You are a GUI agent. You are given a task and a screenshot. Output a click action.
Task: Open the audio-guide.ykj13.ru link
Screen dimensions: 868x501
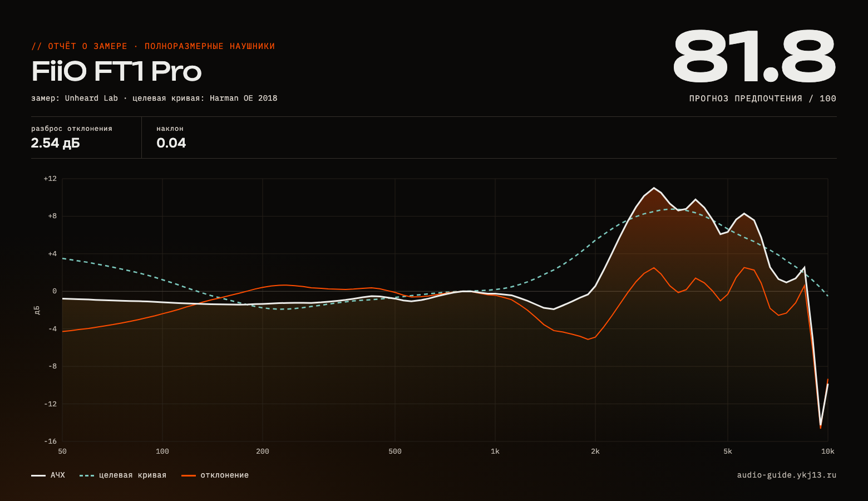click(x=787, y=475)
